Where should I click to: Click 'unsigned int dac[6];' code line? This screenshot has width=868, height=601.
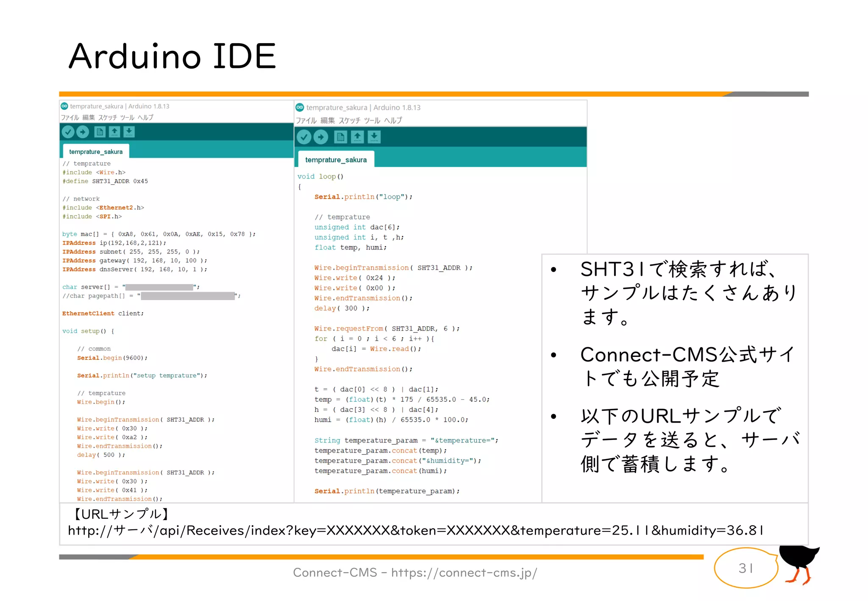(357, 227)
